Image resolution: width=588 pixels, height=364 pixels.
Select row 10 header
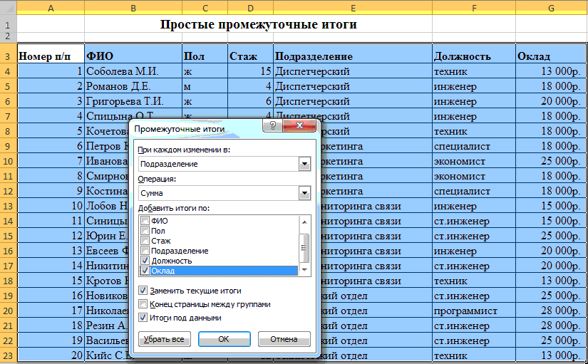pos(9,161)
